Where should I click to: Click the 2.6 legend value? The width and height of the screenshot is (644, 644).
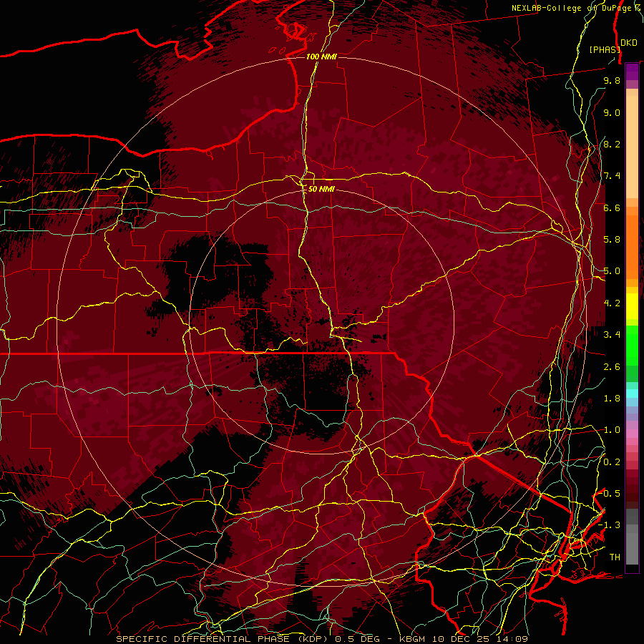click(612, 367)
